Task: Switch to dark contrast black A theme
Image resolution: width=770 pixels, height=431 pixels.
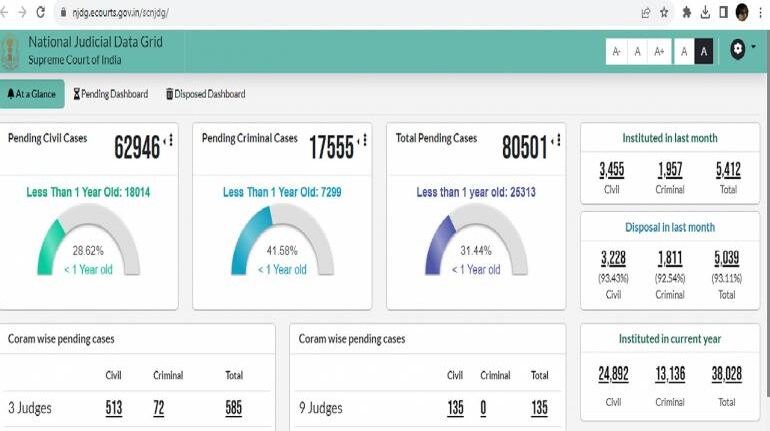Action: 704,52
